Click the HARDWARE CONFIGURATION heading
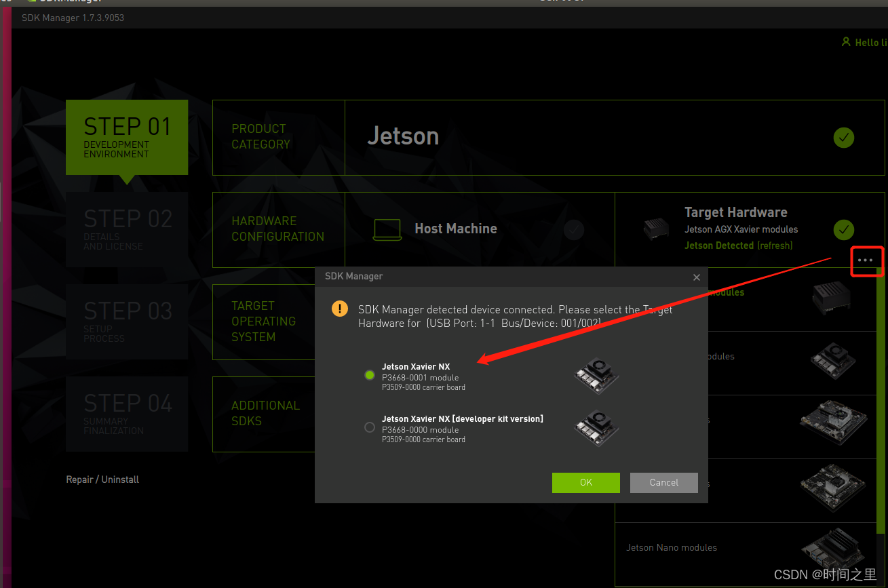The width and height of the screenshot is (888, 588). [x=277, y=229]
